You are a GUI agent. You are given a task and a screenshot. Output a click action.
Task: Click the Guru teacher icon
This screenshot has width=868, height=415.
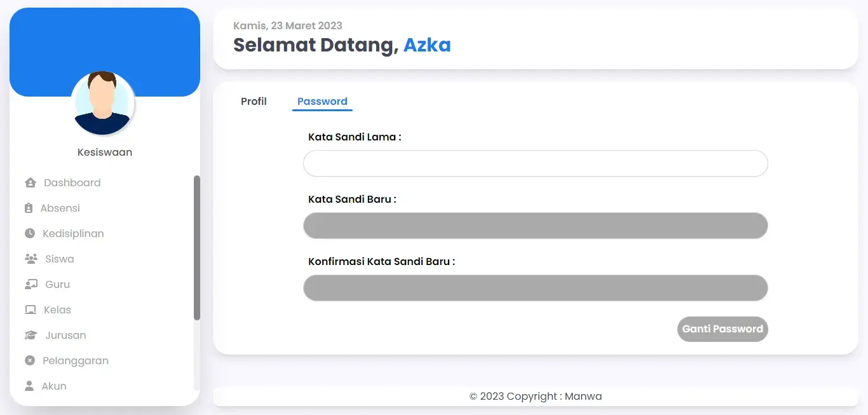[31, 285]
